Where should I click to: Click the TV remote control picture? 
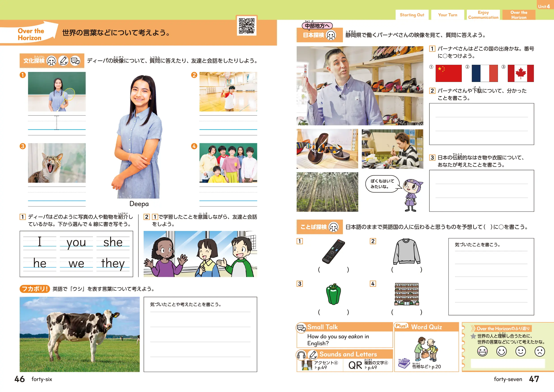(x=333, y=251)
